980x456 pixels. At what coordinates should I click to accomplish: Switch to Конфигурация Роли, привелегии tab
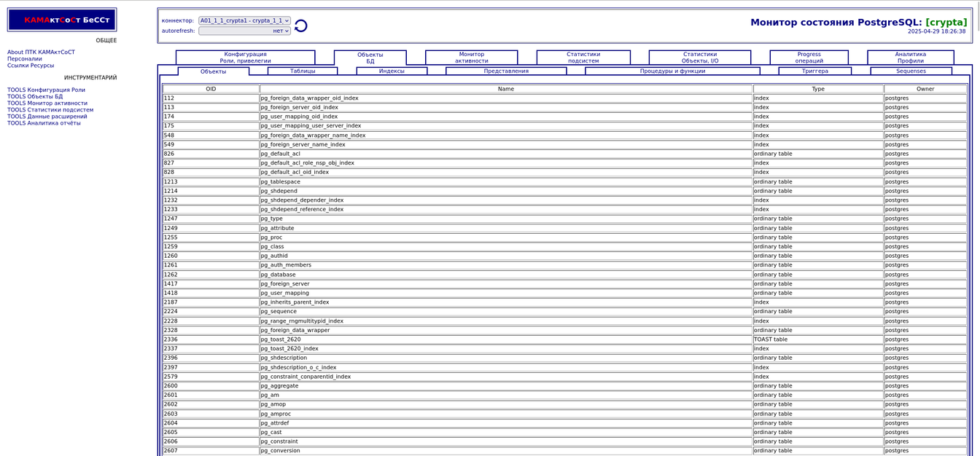(245, 58)
